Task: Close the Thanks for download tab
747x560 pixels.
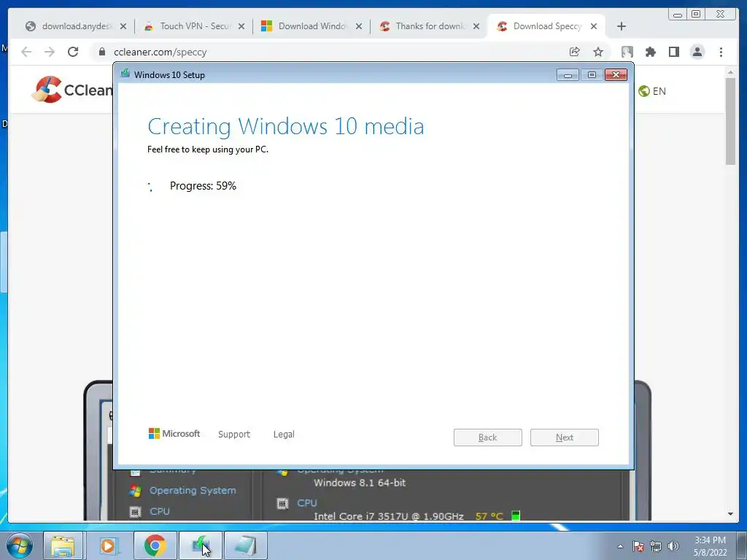Action: pos(476,26)
